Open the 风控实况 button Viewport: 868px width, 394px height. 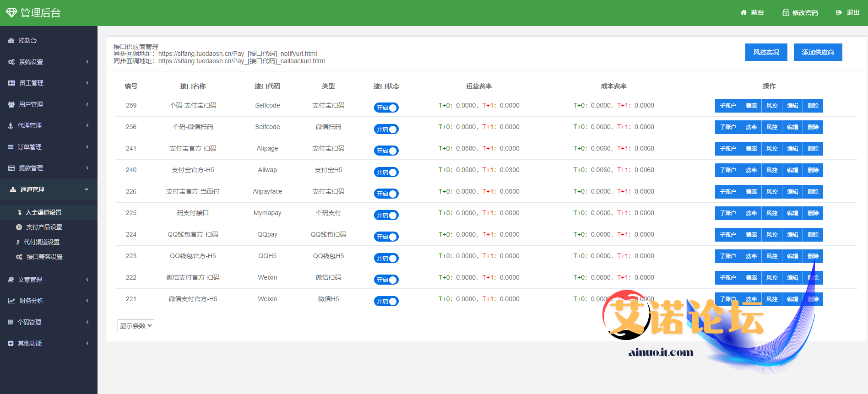click(x=766, y=52)
